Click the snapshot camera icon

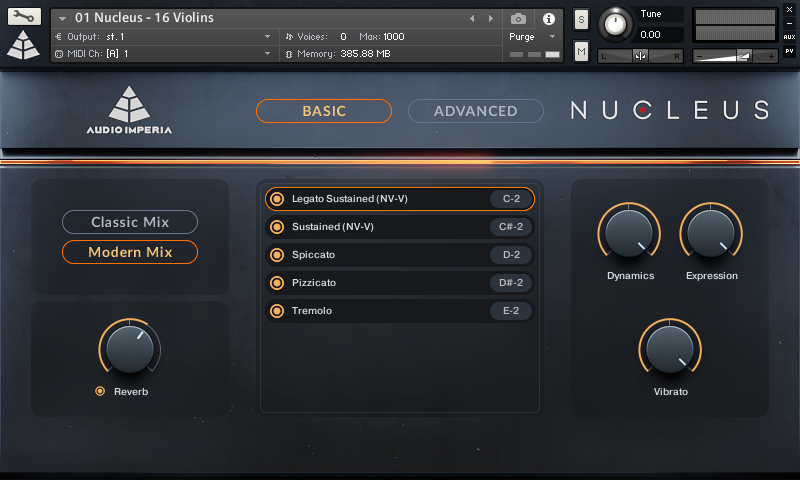click(x=518, y=19)
